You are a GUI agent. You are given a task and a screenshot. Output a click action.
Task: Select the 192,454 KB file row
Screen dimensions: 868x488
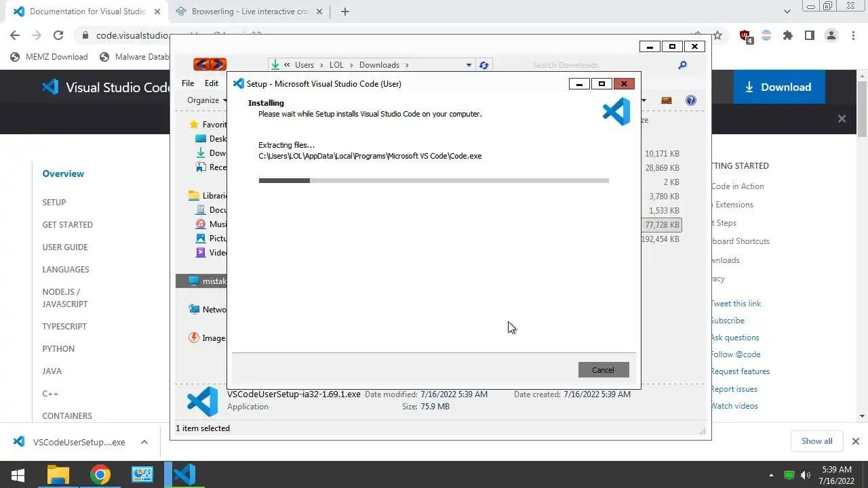[x=660, y=239]
